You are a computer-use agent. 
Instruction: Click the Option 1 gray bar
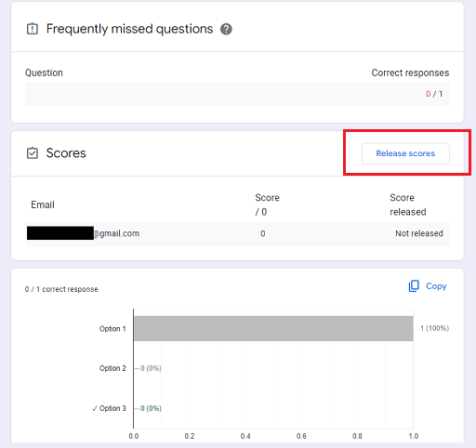click(x=273, y=328)
